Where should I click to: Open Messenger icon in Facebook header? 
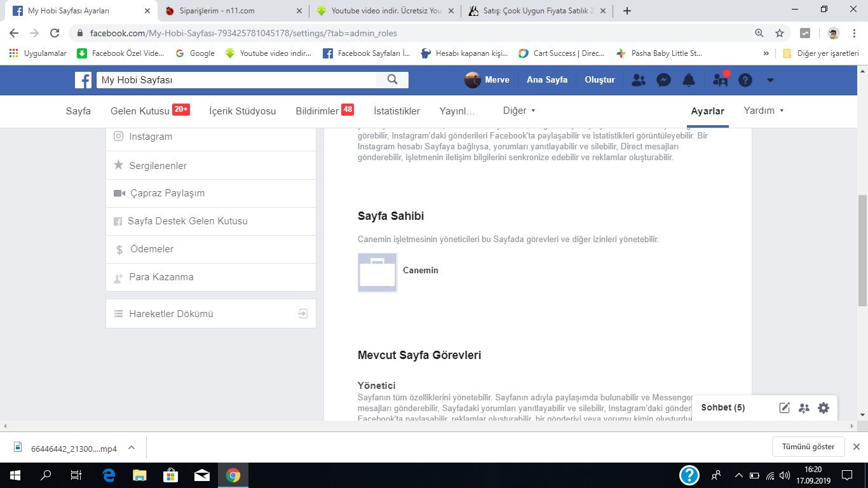pos(664,80)
